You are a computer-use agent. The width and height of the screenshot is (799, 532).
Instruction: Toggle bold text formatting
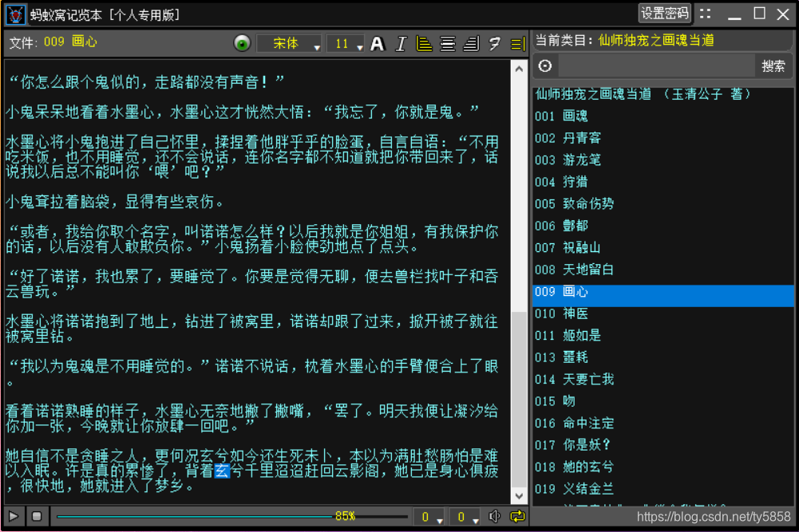(x=377, y=45)
